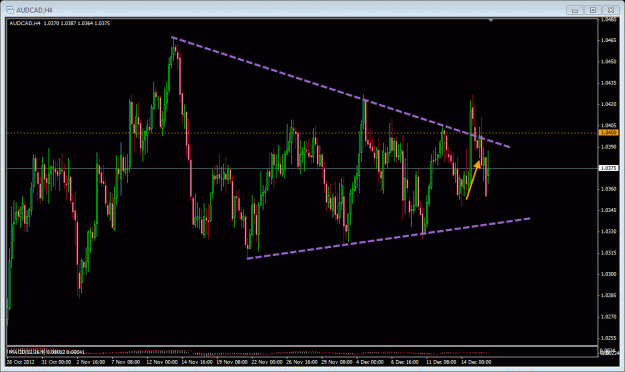Select the lower purple dashed trendline
The height and width of the screenshot is (372, 625).
389,238
